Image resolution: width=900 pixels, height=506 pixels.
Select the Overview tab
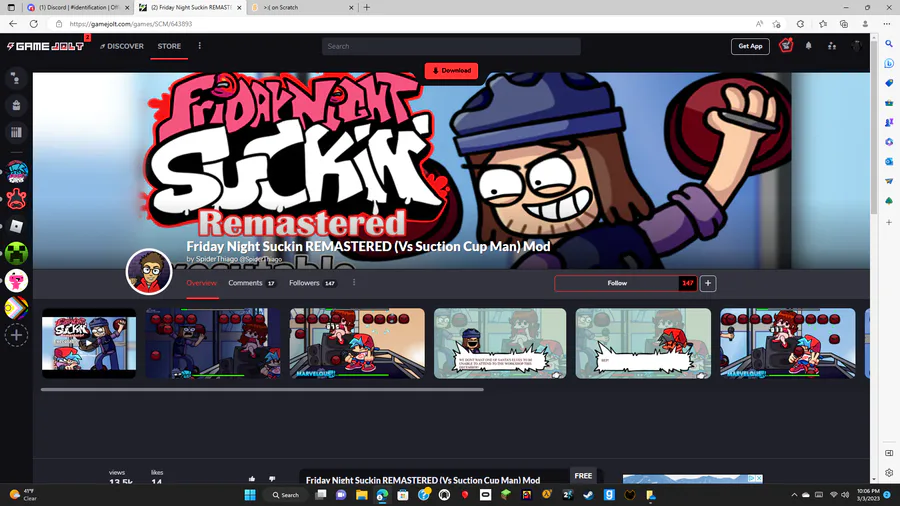coord(201,283)
